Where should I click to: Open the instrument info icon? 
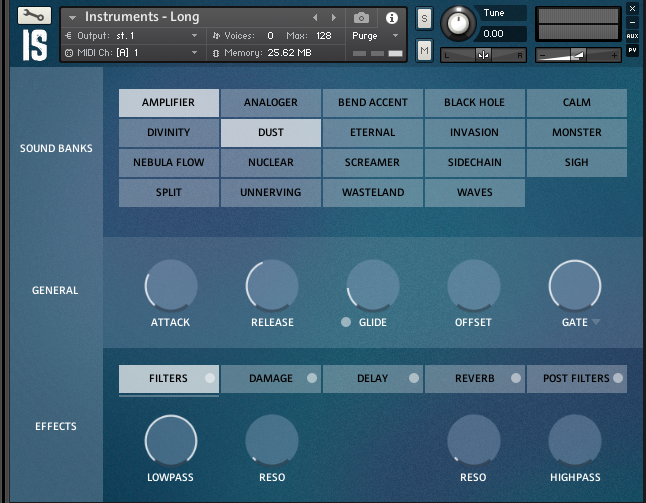[391, 18]
